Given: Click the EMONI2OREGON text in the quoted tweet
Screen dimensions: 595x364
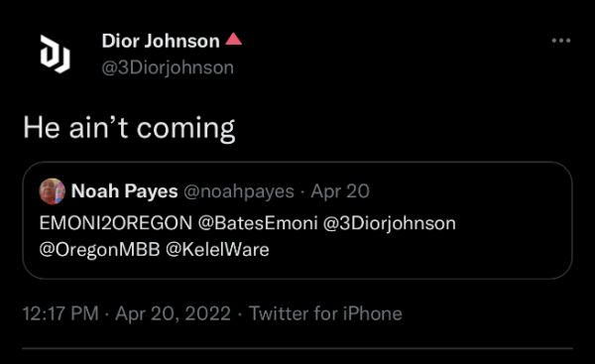Looking at the screenshot, I should [116, 223].
